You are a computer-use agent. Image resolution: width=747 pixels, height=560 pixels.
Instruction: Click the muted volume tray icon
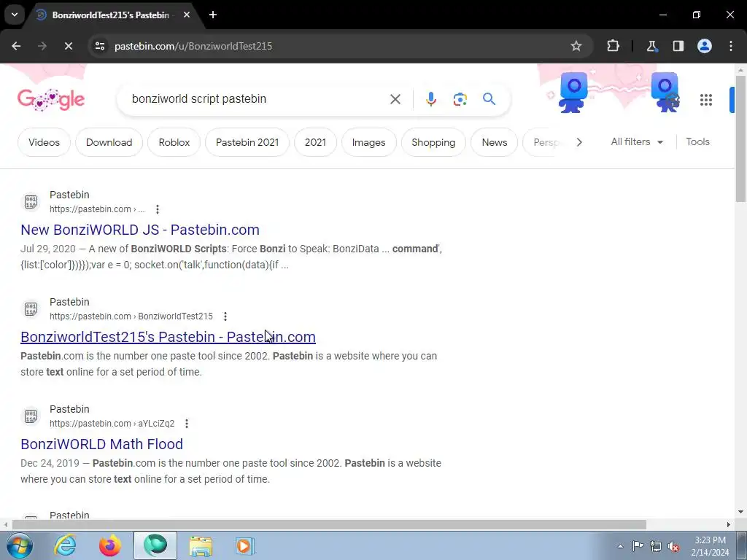[x=673, y=546]
